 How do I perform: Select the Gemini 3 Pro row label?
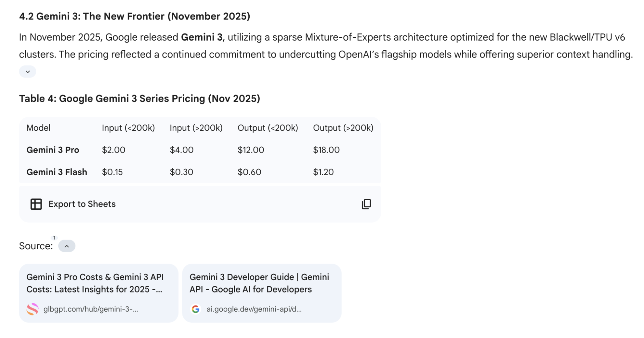point(53,150)
